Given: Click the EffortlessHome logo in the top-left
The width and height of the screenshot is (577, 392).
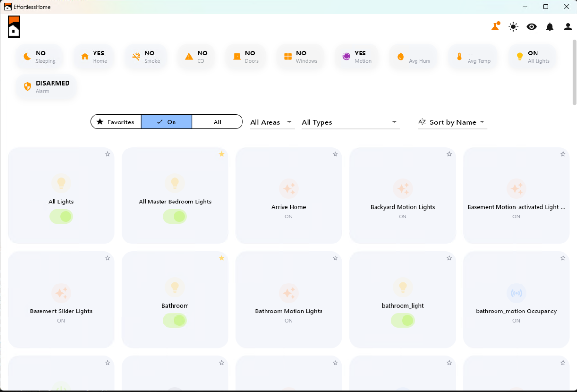Looking at the screenshot, I should [13, 27].
